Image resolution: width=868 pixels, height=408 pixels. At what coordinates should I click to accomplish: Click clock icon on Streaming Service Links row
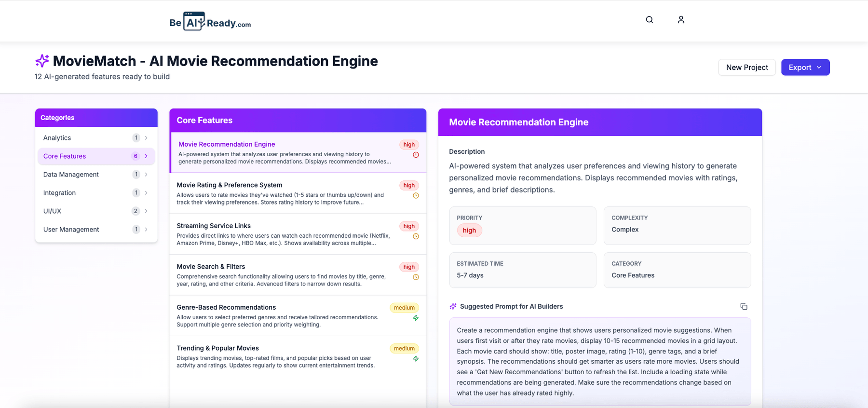point(416,236)
